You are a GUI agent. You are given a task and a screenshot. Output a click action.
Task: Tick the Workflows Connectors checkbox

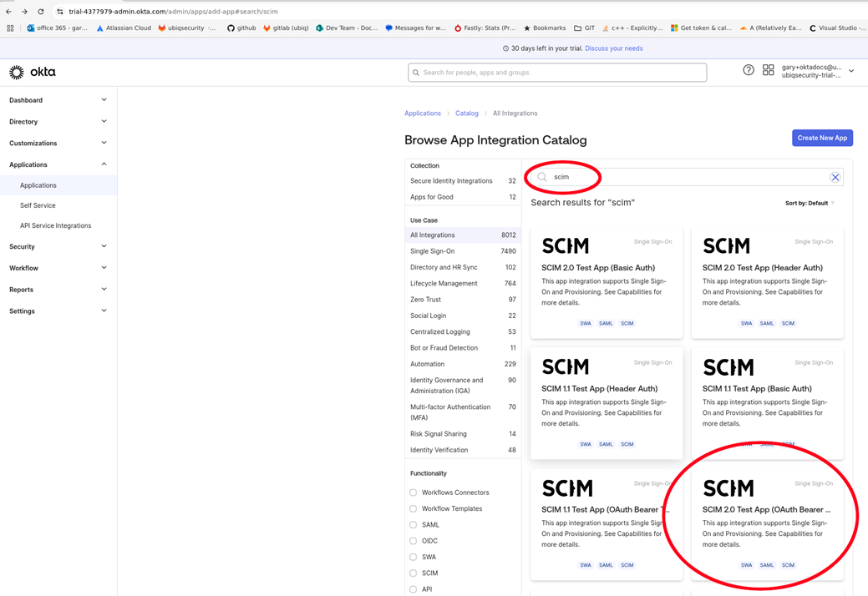coord(413,492)
